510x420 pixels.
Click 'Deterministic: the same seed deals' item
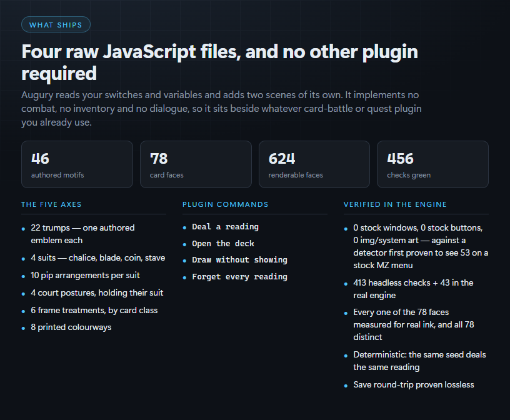tap(419, 361)
